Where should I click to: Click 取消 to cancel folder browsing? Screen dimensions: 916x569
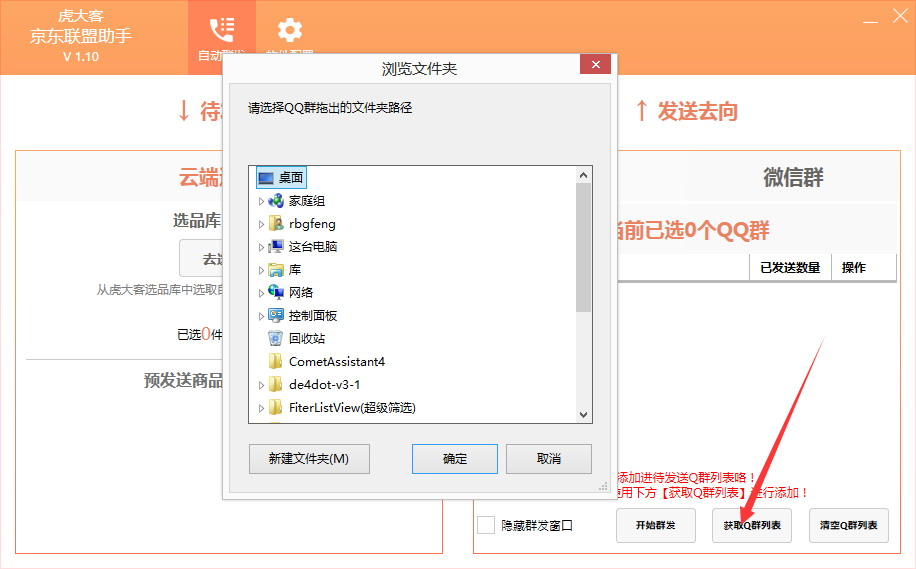[x=549, y=459]
